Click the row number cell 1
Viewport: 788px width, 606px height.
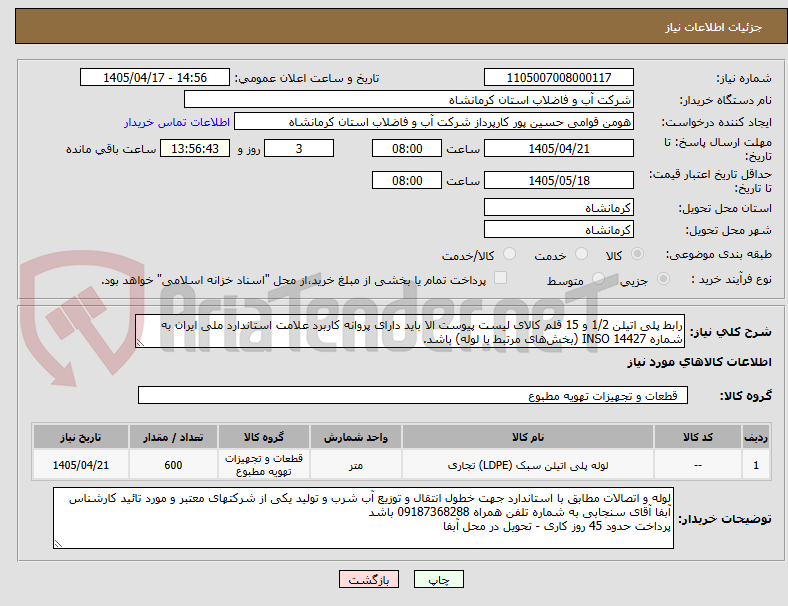[x=755, y=465]
